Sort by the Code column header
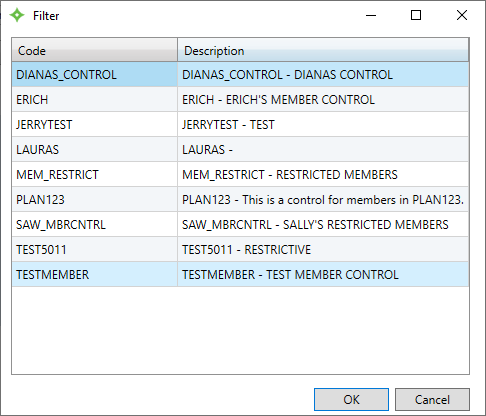486x416 pixels. 94,50
